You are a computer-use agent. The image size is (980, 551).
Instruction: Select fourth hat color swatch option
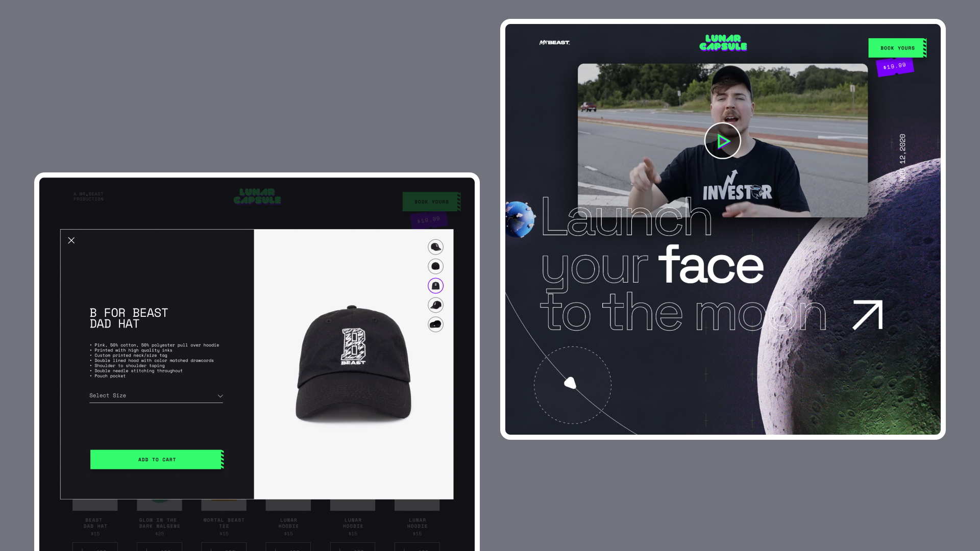435,306
